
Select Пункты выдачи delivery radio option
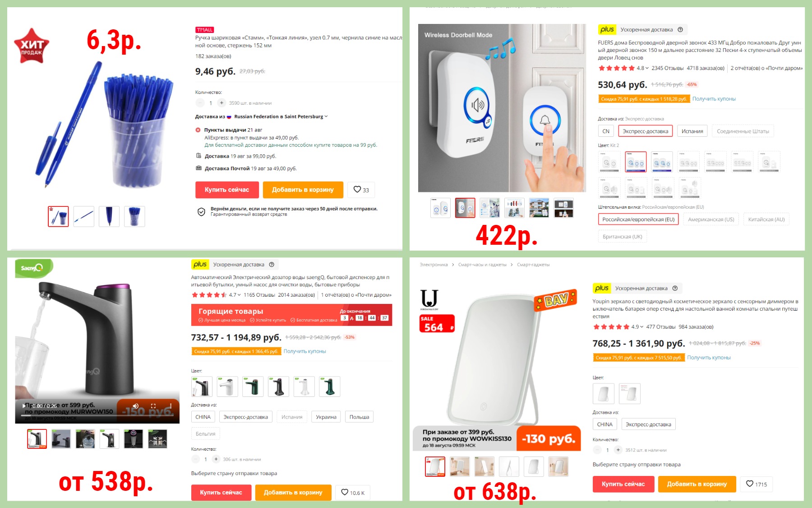(198, 130)
